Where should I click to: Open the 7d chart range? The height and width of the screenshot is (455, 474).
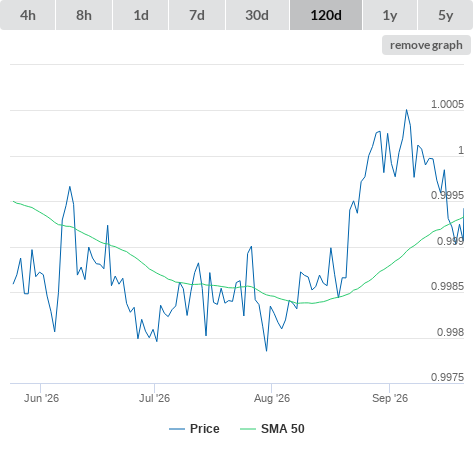[x=197, y=15]
